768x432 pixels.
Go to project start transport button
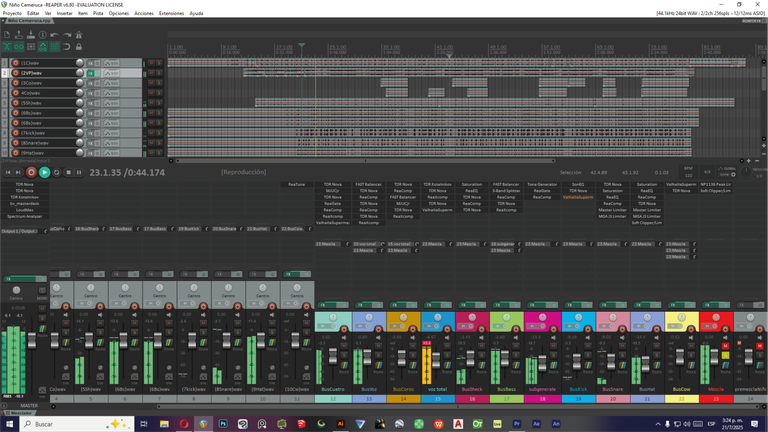(x=8, y=172)
